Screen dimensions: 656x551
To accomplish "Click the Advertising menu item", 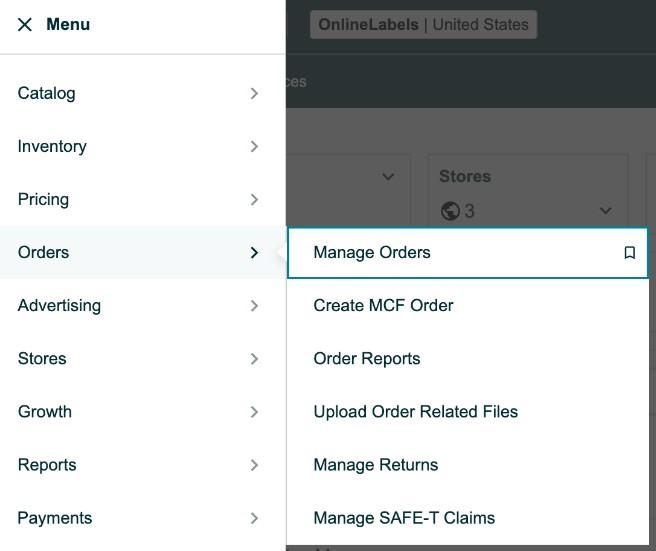I will click(59, 306).
